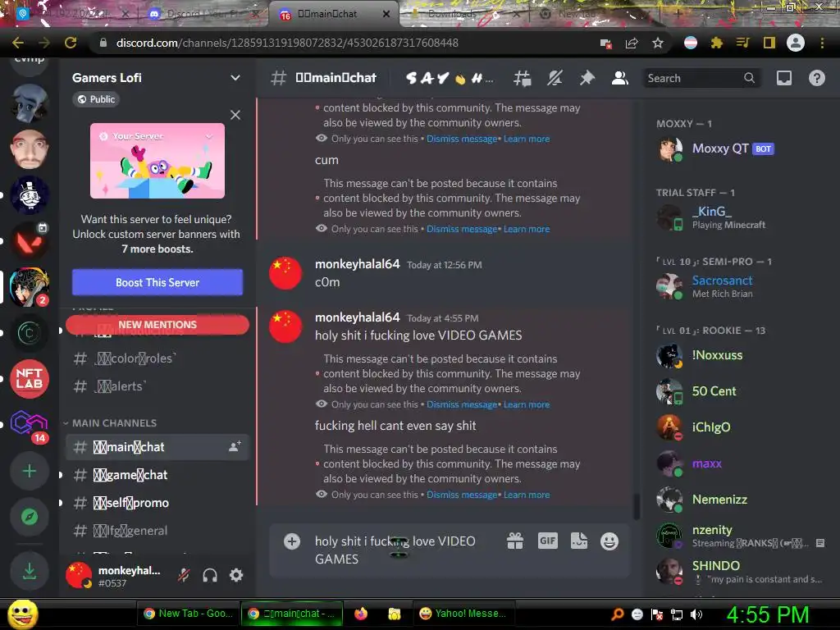Viewport: 840px width, 630px height.
Task: Open browser extensions puzzle icon
Action: tap(716, 43)
